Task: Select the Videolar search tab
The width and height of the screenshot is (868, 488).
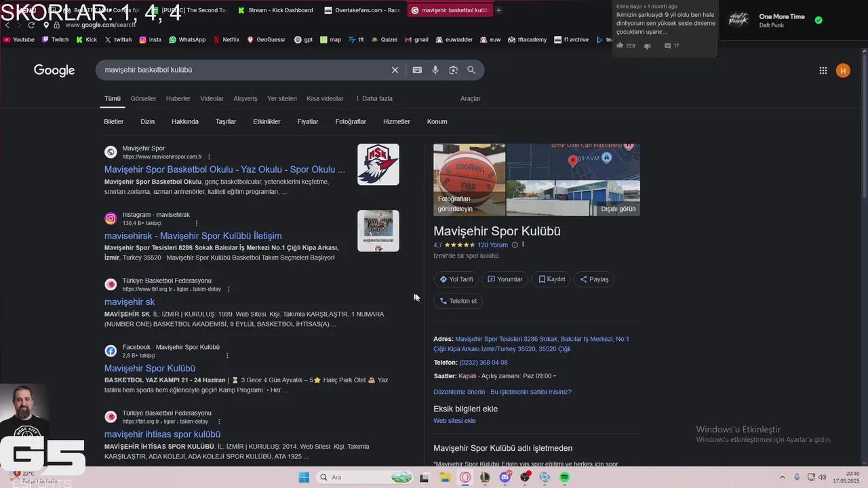Action: (212, 98)
